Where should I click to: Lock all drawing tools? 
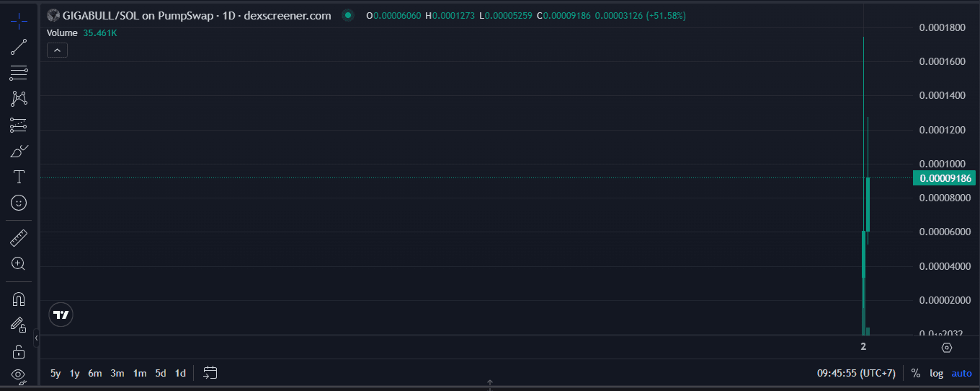point(19,351)
